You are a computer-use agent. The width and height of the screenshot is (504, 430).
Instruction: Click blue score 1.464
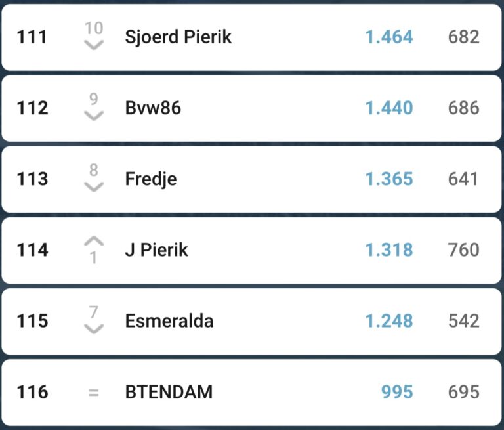[389, 37]
